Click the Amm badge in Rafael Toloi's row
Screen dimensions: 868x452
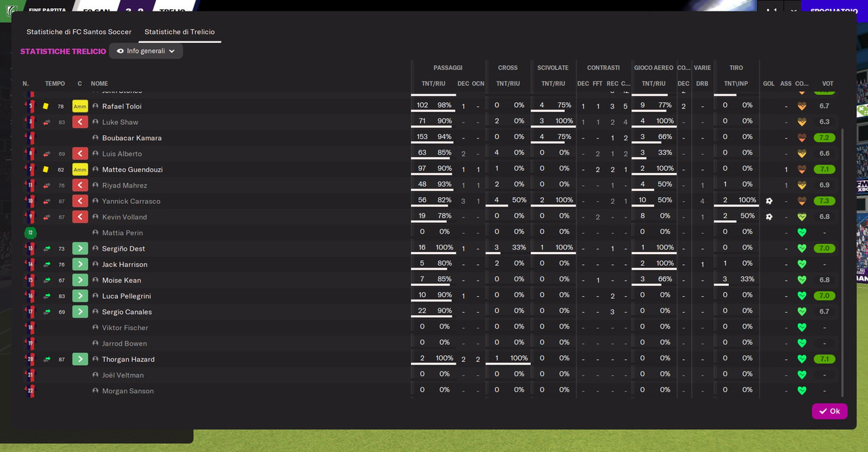(x=80, y=106)
